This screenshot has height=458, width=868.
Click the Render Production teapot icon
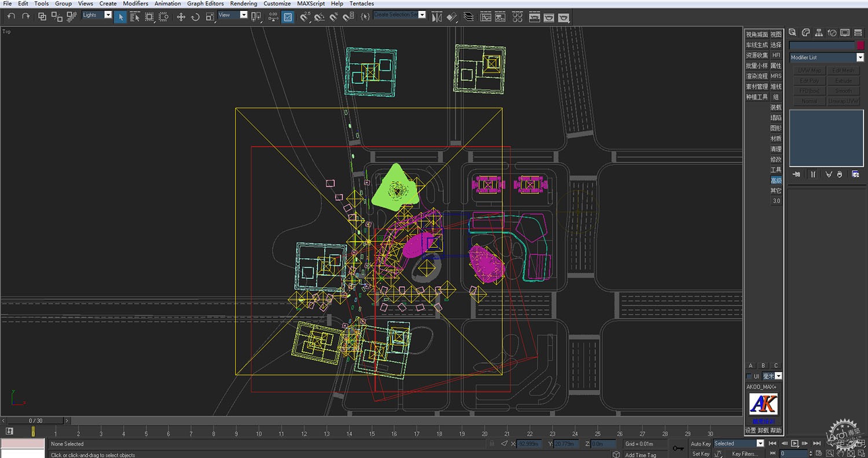click(564, 17)
